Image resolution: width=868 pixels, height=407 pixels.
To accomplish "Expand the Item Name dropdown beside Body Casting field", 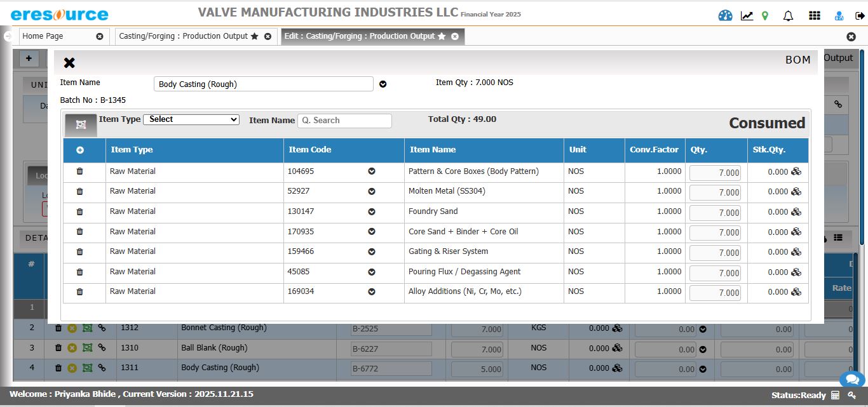I will click(383, 83).
